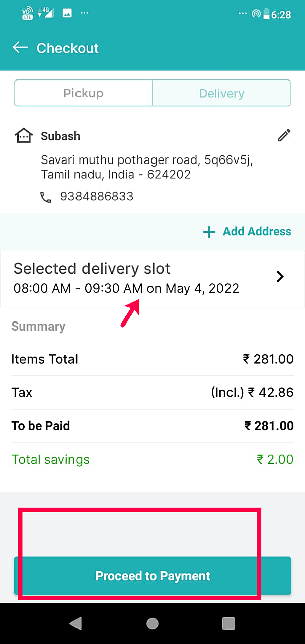Tap the Total savings row
Screen dimensions: 305x644
click(x=152, y=459)
